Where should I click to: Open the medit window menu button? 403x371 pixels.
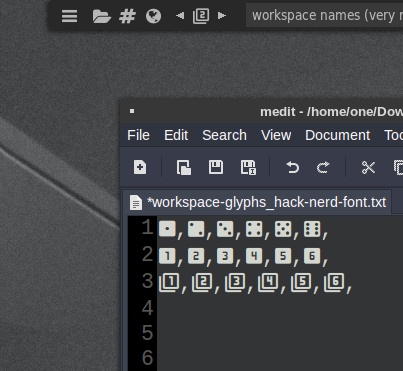coord(132,111)
